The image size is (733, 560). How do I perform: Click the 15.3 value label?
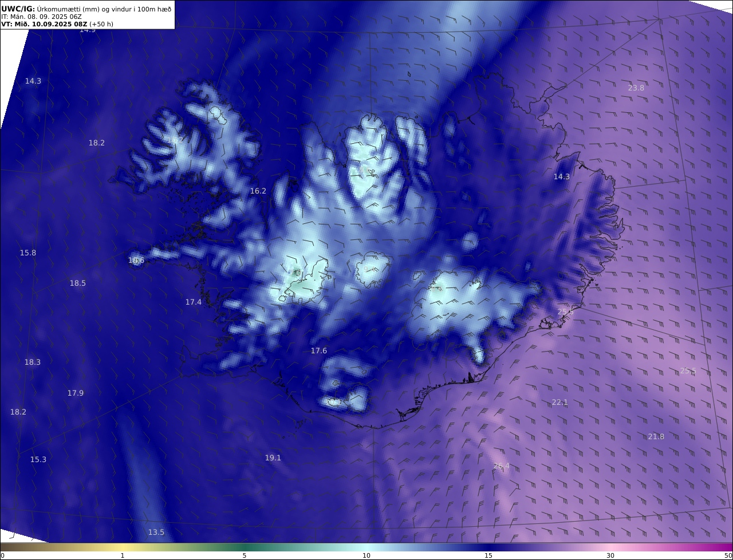(x=38, y=459)
